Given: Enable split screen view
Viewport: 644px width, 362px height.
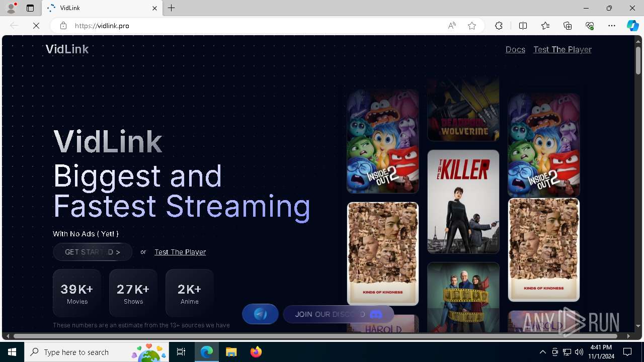Looking at the screenshot, I should pos(523,26).
